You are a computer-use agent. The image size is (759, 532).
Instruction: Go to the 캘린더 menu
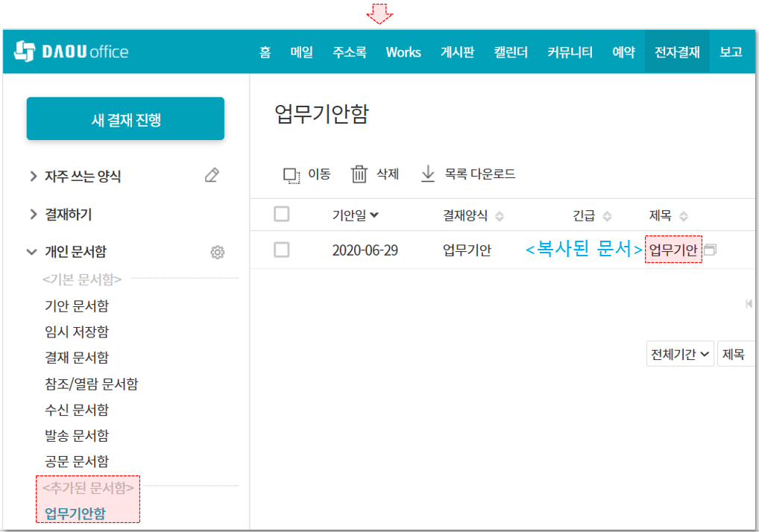(x=510, y=52)
